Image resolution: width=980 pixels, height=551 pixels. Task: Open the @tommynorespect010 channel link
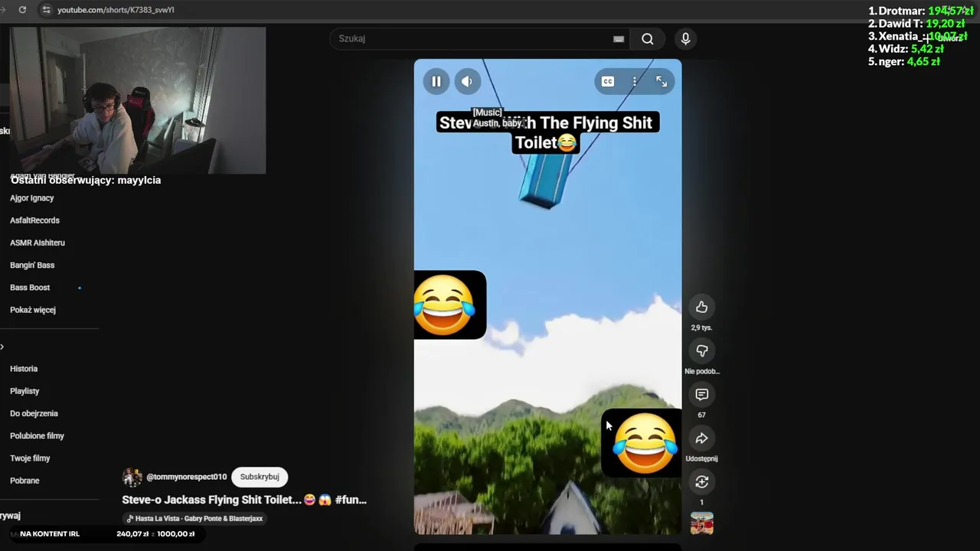186,477
